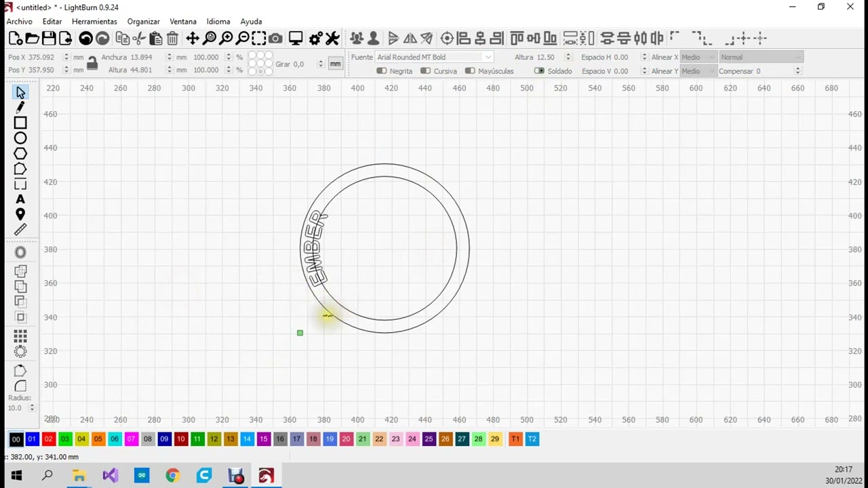Click the Import file icon

(65, 39)
